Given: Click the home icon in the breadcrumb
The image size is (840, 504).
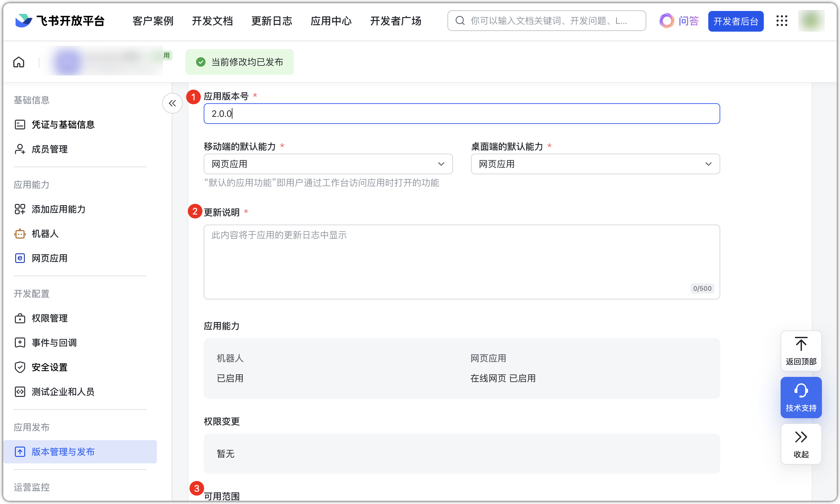Looking at the screenshot, I should tap(19, 62).
